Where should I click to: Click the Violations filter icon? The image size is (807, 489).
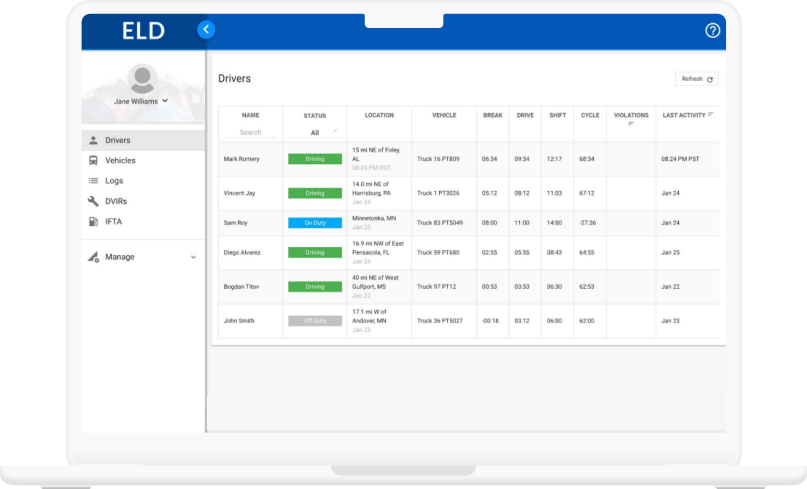coord(631,124)
